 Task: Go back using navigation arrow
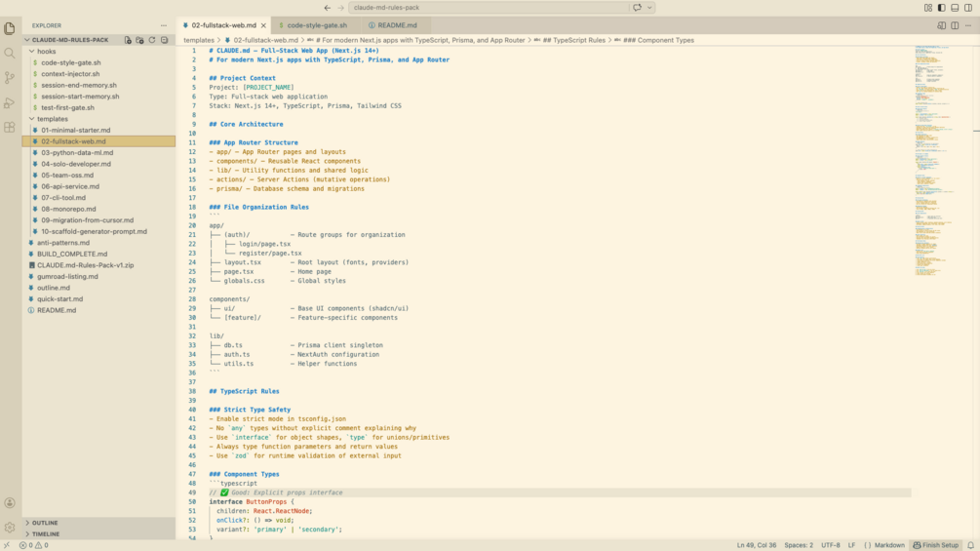click(328, 8)
